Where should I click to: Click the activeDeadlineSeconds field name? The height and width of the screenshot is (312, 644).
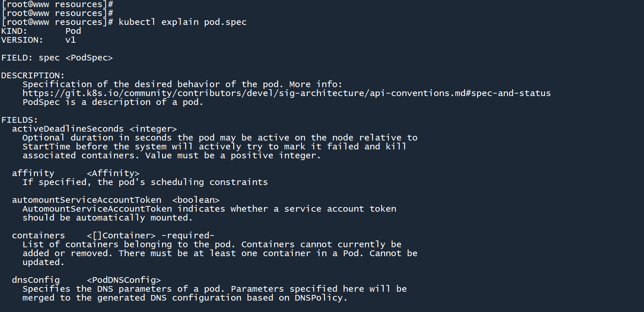68,129
